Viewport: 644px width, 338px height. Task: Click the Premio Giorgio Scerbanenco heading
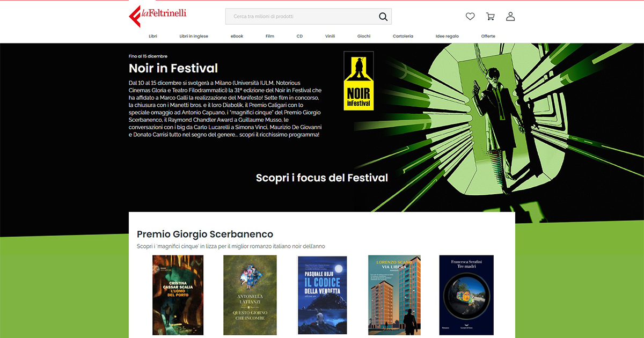[205, 234]
